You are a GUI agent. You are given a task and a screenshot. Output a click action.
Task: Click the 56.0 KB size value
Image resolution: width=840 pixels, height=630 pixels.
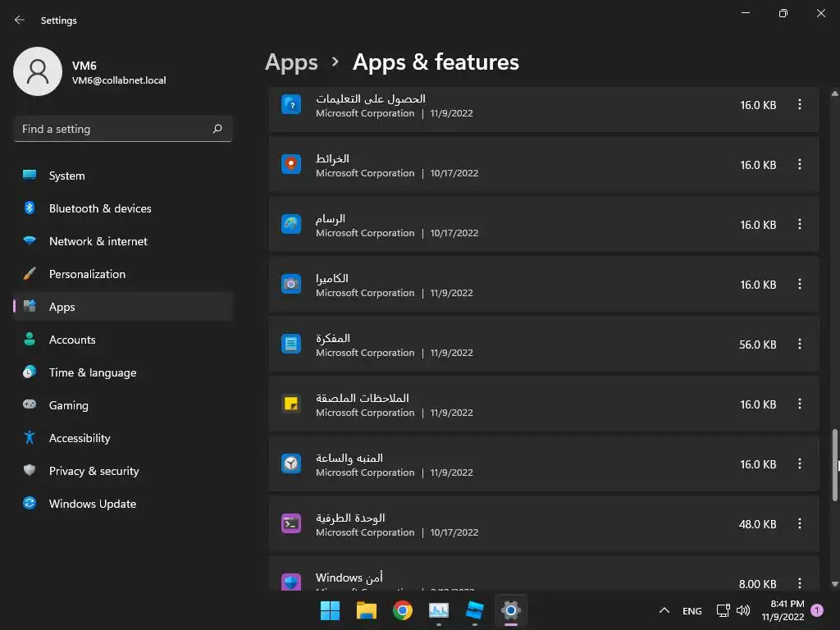tap(757, 345)
